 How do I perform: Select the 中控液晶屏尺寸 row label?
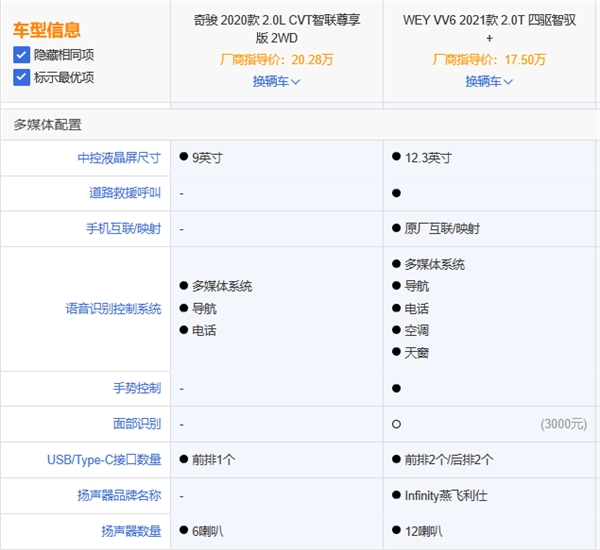[119, 158]
